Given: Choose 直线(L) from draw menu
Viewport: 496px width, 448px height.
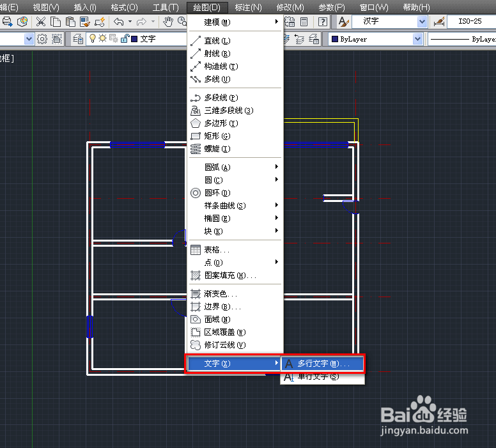Looking at the screenshot, I should coord(235,40).
